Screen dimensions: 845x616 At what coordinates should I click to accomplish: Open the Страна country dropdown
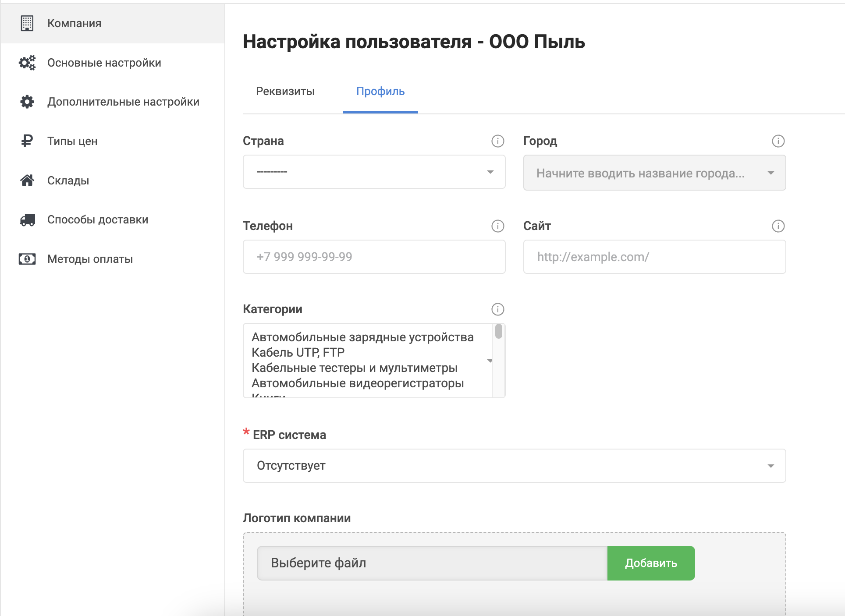374,172
